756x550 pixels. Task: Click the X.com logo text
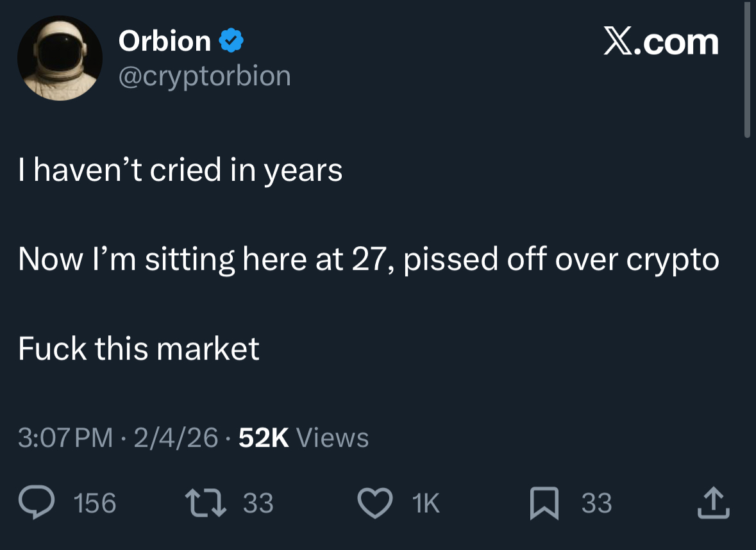pos(661,42)
